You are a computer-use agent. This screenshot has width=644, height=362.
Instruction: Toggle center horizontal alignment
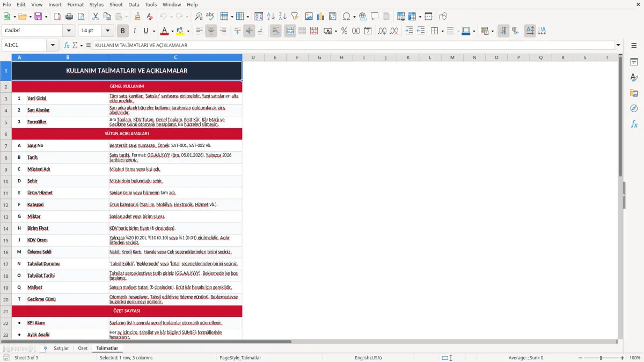pos(211,31)
